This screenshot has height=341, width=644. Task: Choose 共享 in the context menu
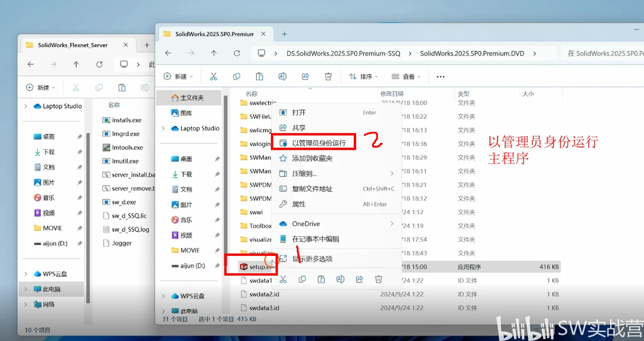336,128
